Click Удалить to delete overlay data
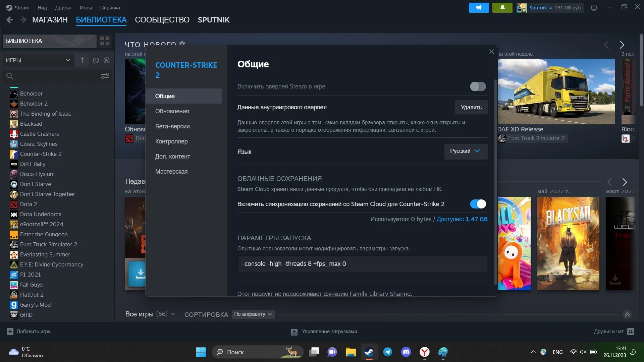Viewport: 644px width, 362px height. coord(471,107)
